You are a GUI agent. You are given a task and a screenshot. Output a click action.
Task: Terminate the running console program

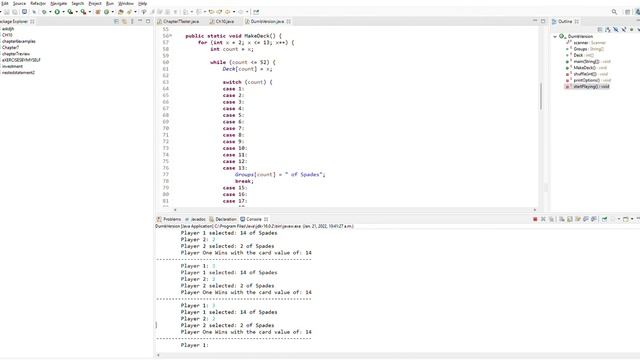tap(535, 219)
